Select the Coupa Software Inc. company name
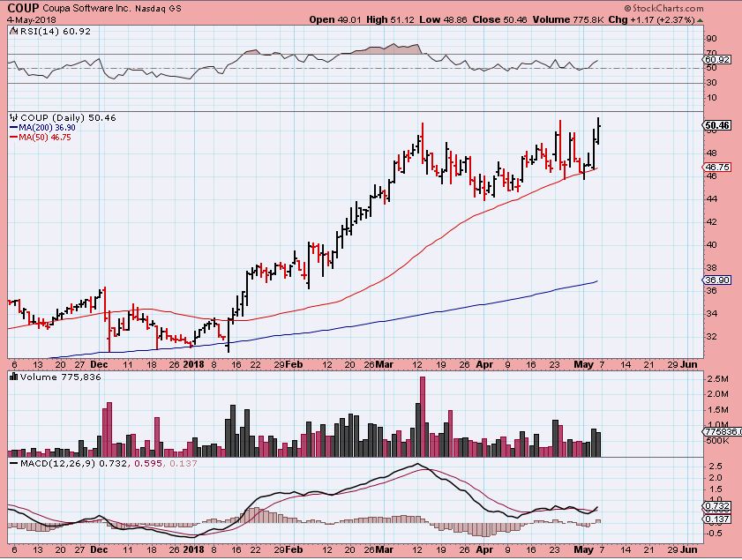 (x=86, y=9)
